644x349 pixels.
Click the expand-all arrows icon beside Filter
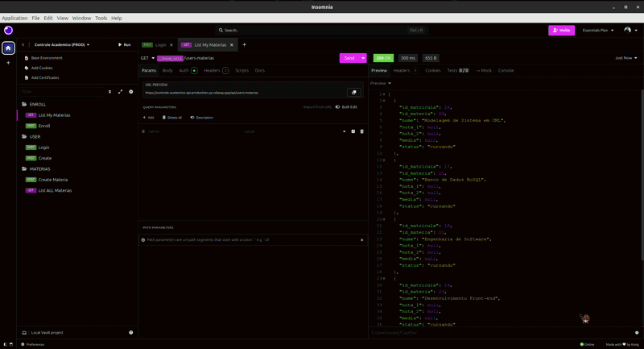(120, 92)
